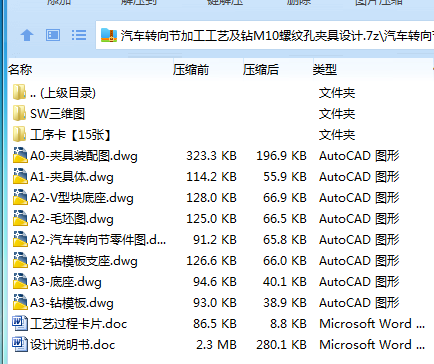
Task: Click Microsoft Word type of 设计说明书.doc
Action: [x=372, y=345]
